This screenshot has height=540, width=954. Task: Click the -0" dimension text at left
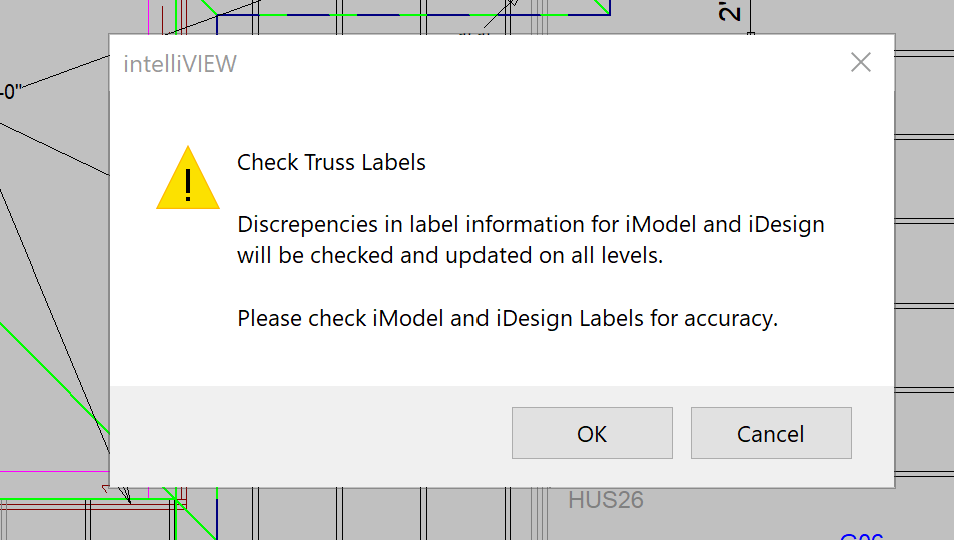(12, 92)
